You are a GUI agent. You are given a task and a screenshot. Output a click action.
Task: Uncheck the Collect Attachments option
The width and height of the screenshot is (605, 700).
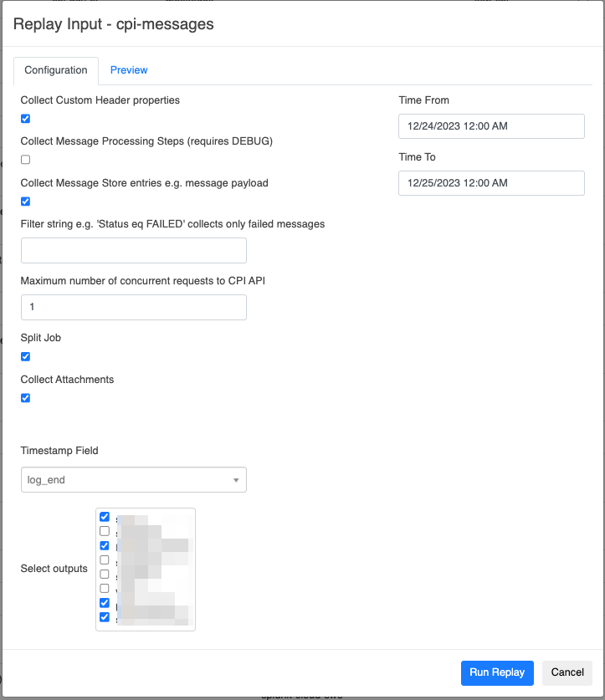tap(25, 398)
